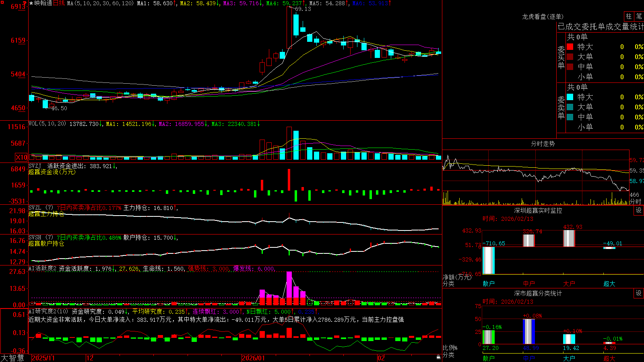Click the 46.50 low price label
The height and width of the screenshot is (362, 644).
coord(59,108)
